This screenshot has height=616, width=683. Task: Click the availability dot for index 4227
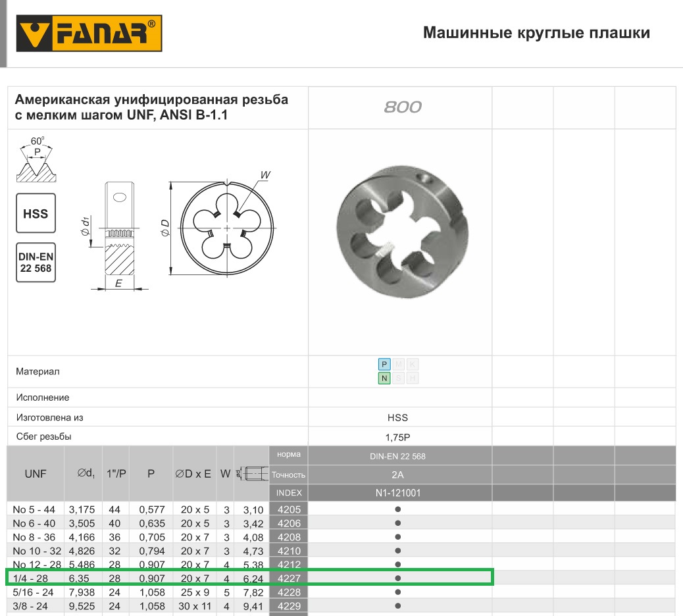[x=397, y=578]
